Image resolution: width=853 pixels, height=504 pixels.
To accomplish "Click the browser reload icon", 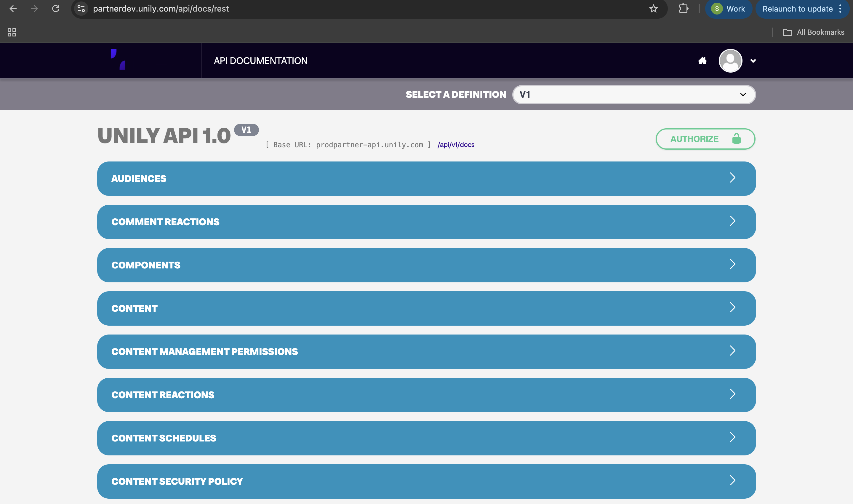I will (56, 9).
